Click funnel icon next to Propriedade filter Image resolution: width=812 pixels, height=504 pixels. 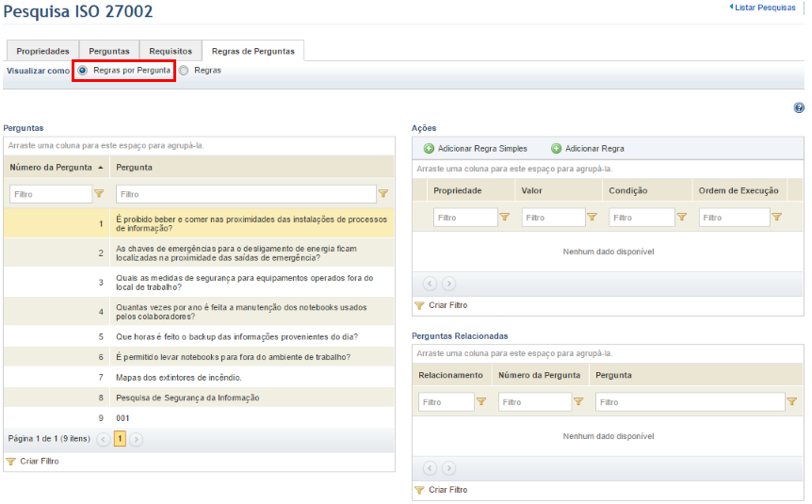tap(504, 217)
